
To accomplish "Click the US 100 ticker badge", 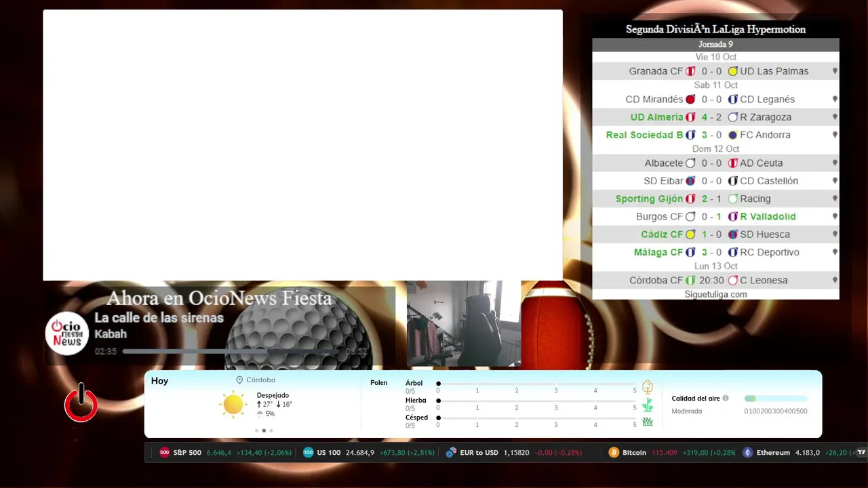I will tap(309, 453).
